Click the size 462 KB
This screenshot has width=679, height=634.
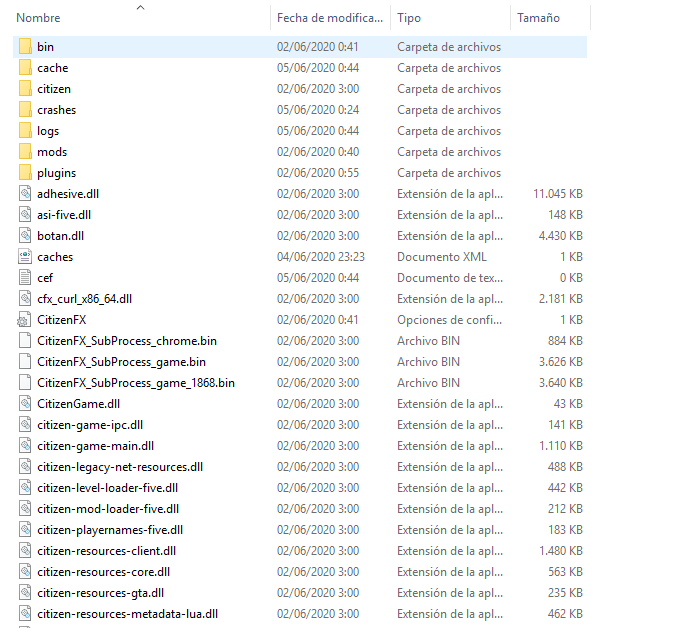pyautogui.click(x=566, y=614)
